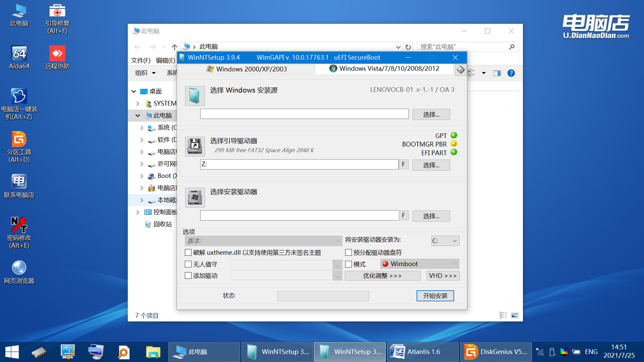Open the 此电脑 desktop icon
Image resolution: width=644 pixels, height=362 pixels.
19,15
